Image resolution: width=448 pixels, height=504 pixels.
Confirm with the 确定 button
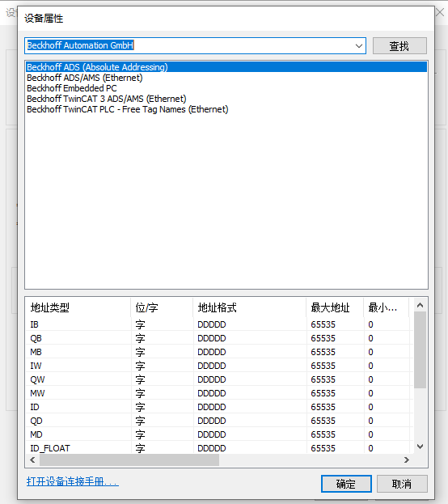(x=346, y=484)
